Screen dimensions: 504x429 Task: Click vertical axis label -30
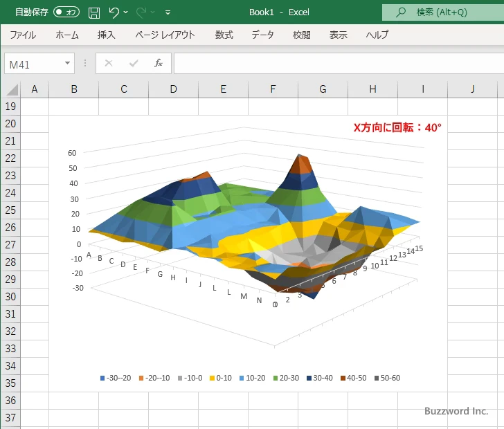coord(78,288)
